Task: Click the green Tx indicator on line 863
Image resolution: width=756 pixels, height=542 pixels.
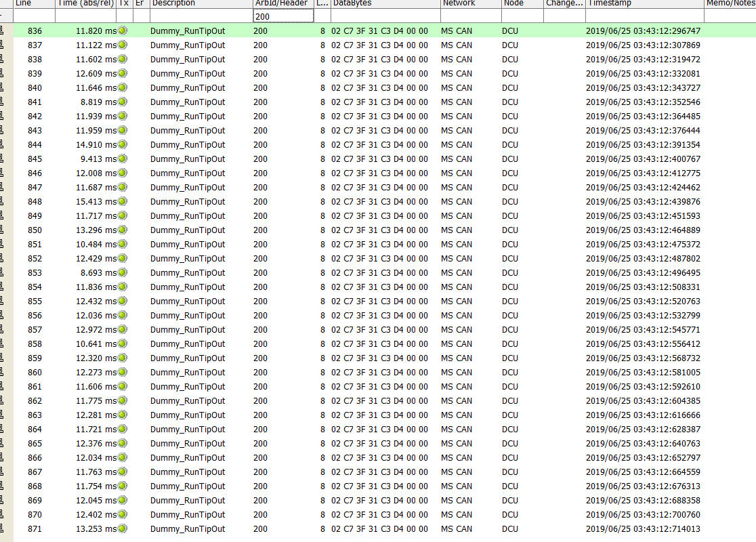Action: tap(123, 415)
